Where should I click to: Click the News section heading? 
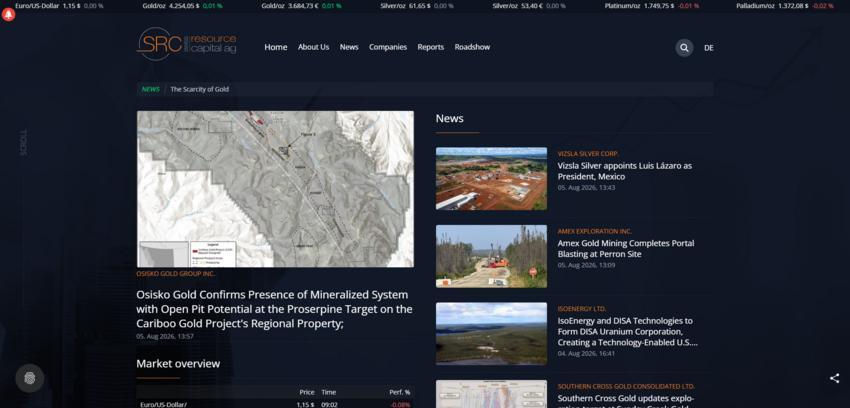449,118
